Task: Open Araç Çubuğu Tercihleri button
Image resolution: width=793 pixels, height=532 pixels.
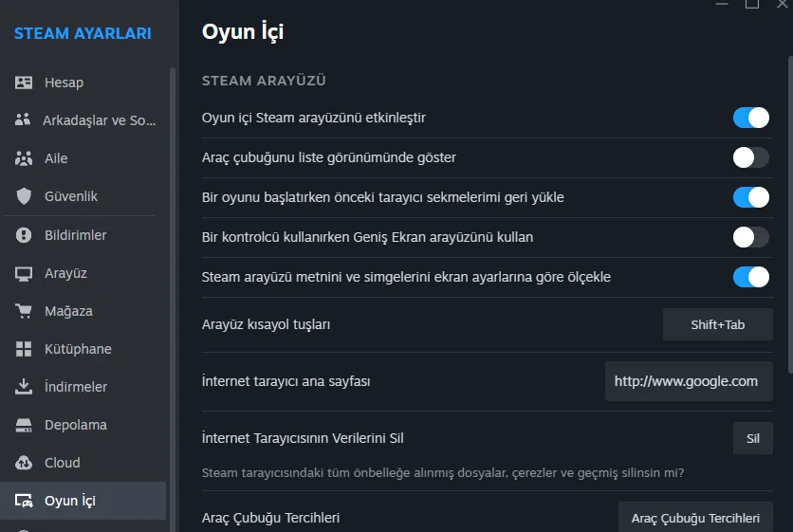Action: click(695, 518)
